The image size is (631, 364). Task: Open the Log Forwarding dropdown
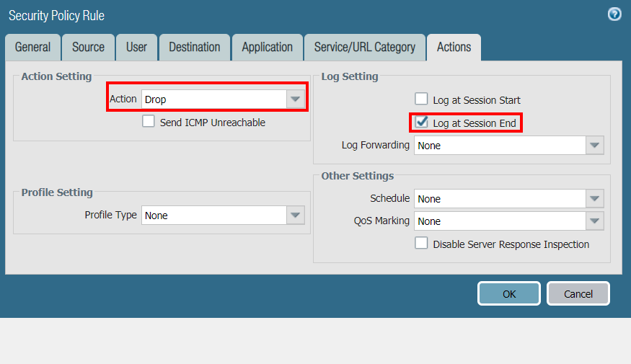(x=594, y=146)
